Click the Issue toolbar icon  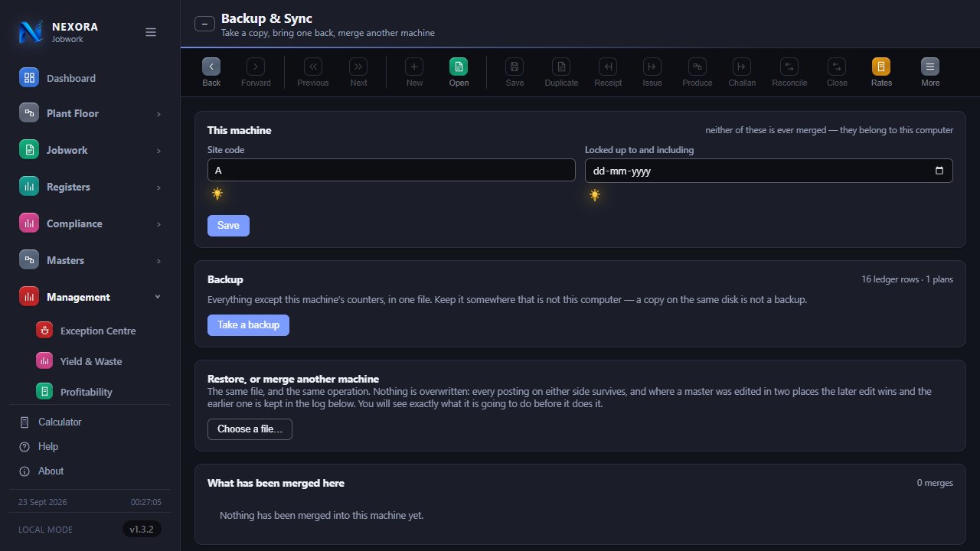click(x=652, y=67)
